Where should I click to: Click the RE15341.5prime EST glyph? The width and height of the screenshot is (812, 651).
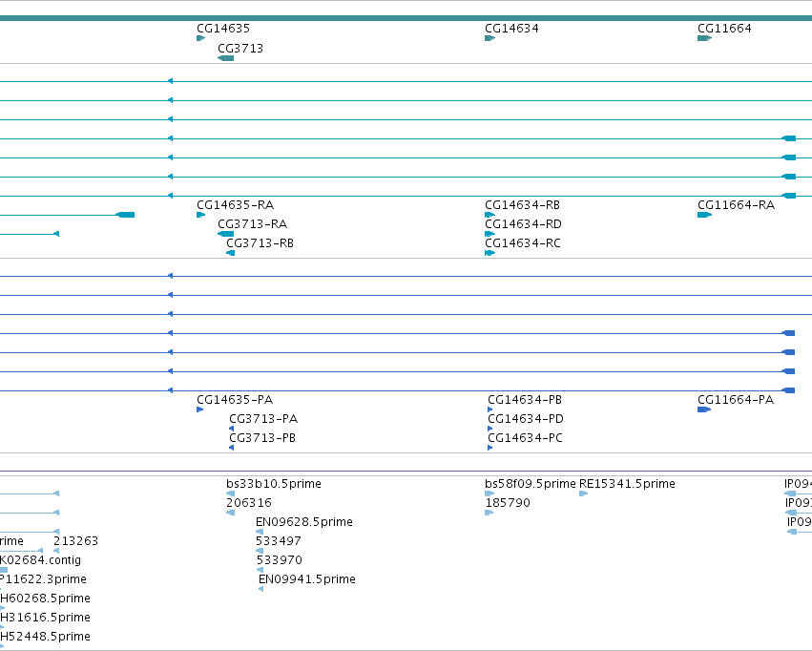[583, 493]
